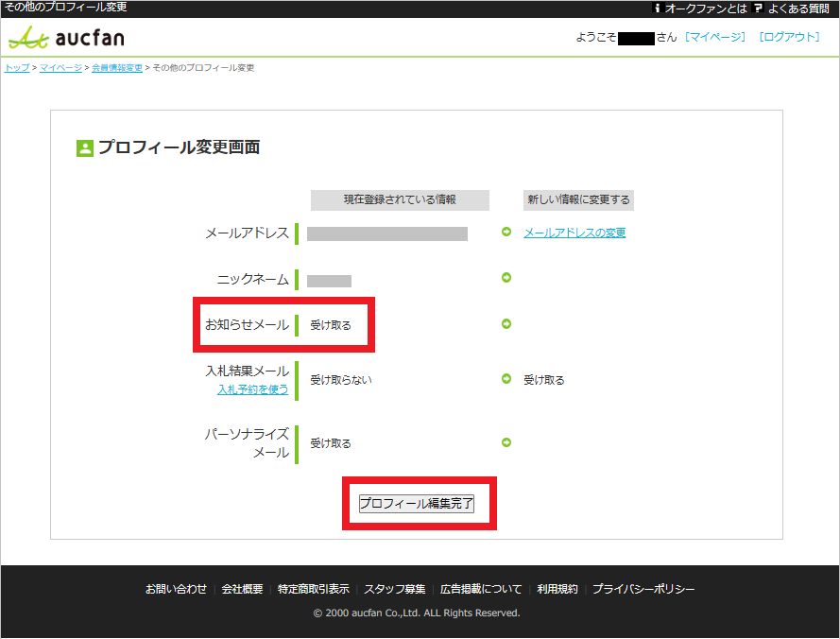This screenshot has height=639, width=840.
Task: Click the プロフィール編集完了 button
Action: (x=417, y=504)
